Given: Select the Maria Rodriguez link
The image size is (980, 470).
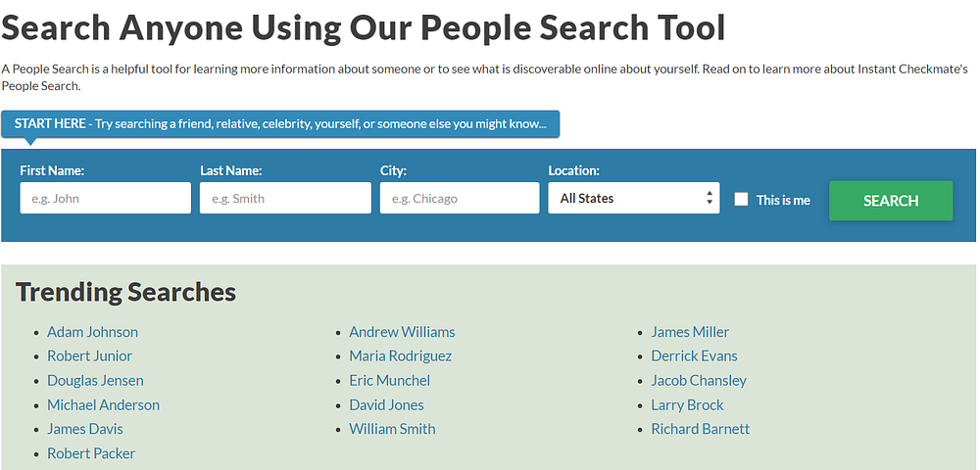Looking at the screenshot, I should (x=400, y=355).
